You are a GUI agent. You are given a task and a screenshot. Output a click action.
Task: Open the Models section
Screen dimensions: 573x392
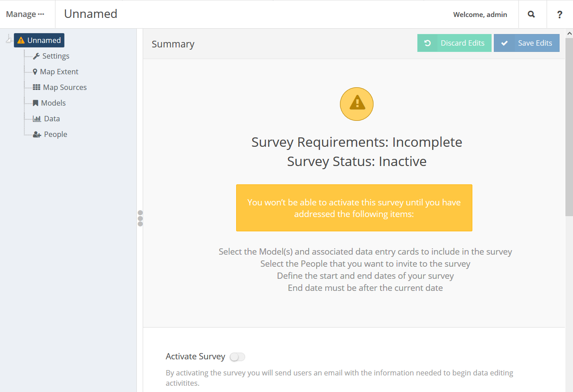click(x=53, y=103)
